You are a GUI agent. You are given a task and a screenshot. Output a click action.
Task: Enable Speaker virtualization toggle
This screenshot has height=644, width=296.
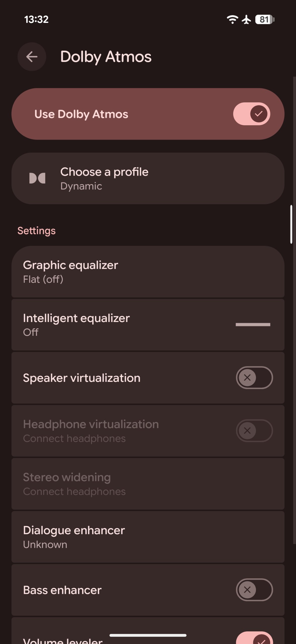[254, 378]
